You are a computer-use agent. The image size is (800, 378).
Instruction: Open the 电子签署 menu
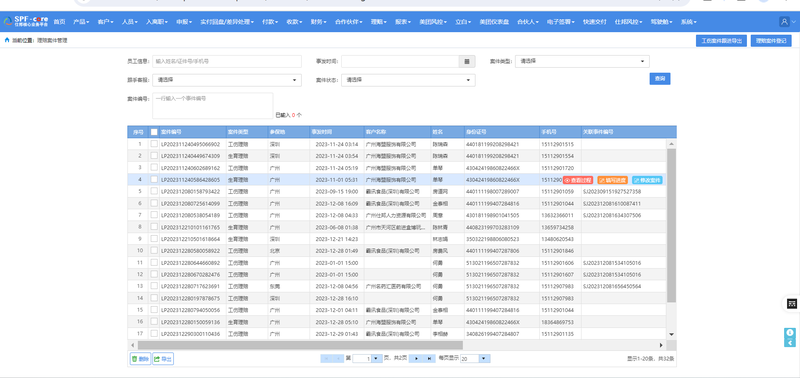pos(560,22)
